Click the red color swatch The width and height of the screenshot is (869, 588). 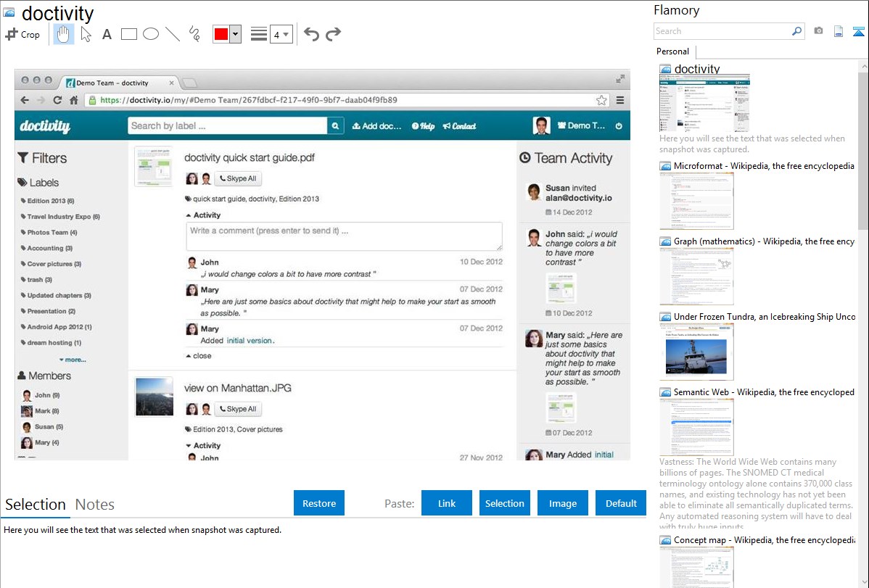[221, 34]
